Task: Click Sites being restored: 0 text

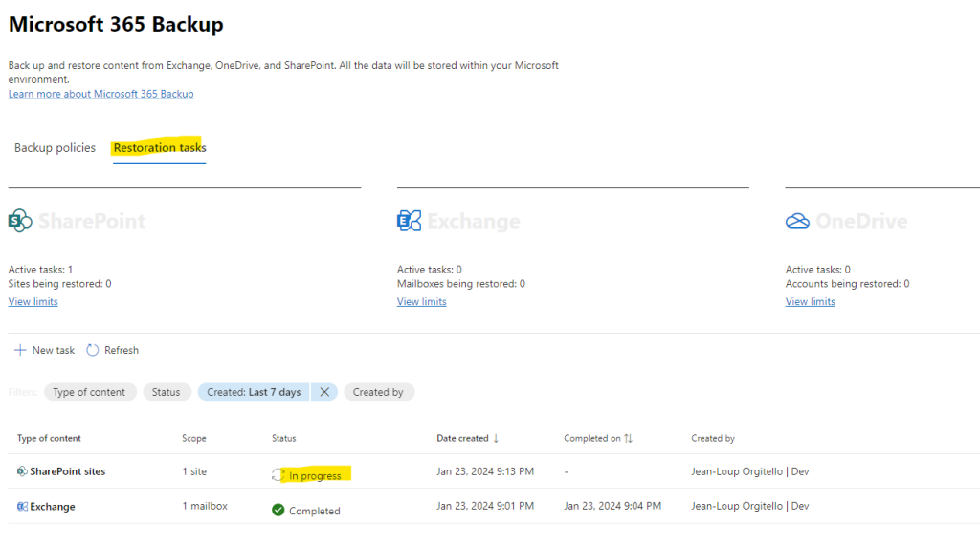Action: [x=60, y=284]
